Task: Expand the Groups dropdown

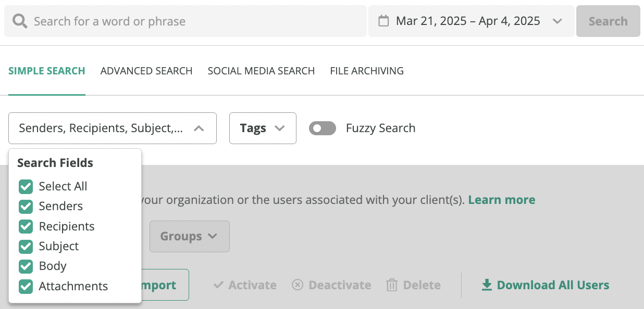Action: (x=190, y=236)
